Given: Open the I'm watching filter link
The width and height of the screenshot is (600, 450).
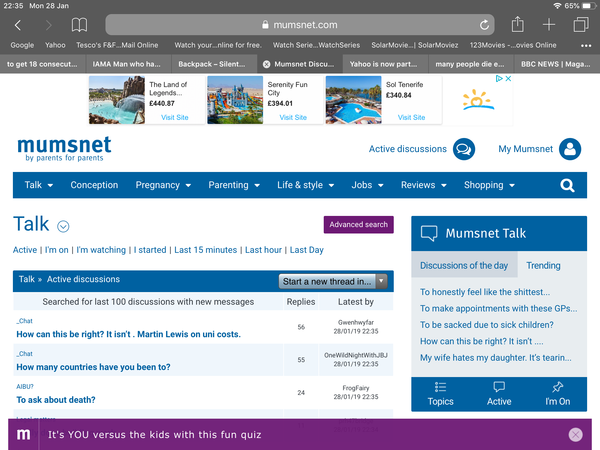Looking at the screenshot, I should point(101,250).
